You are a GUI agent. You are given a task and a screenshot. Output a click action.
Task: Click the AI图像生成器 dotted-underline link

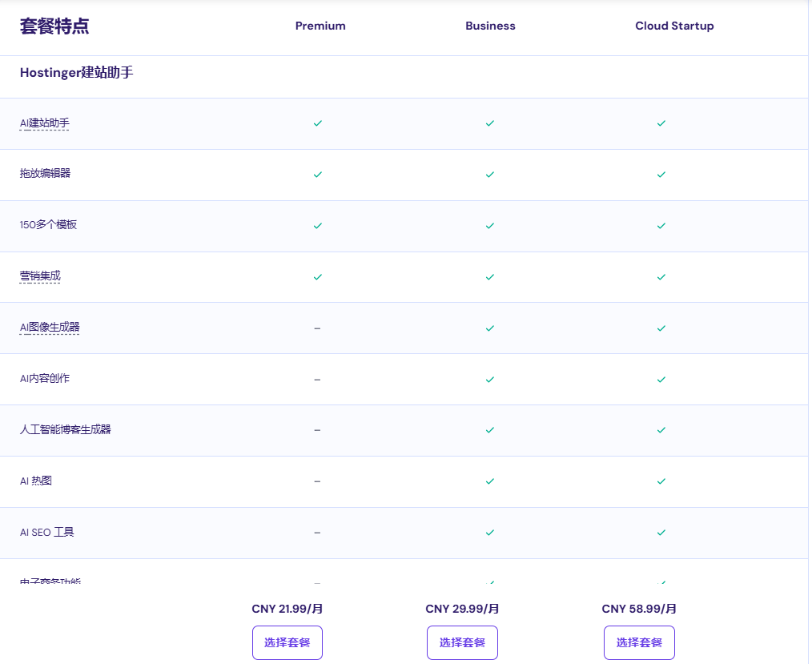point(49,328)
